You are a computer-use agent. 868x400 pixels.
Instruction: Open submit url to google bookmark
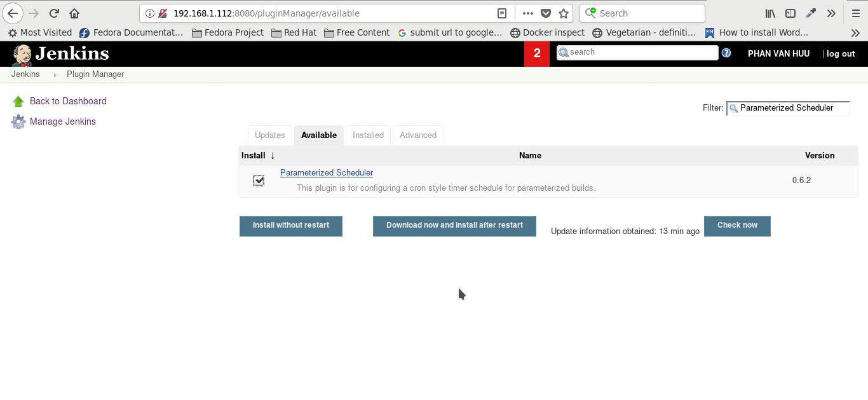(450, 32)
